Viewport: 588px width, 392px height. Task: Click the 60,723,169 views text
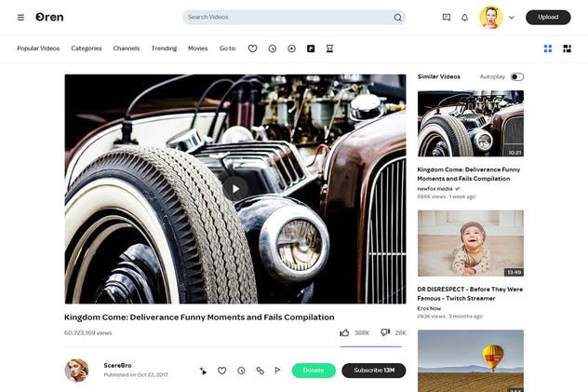pos(88,332)
